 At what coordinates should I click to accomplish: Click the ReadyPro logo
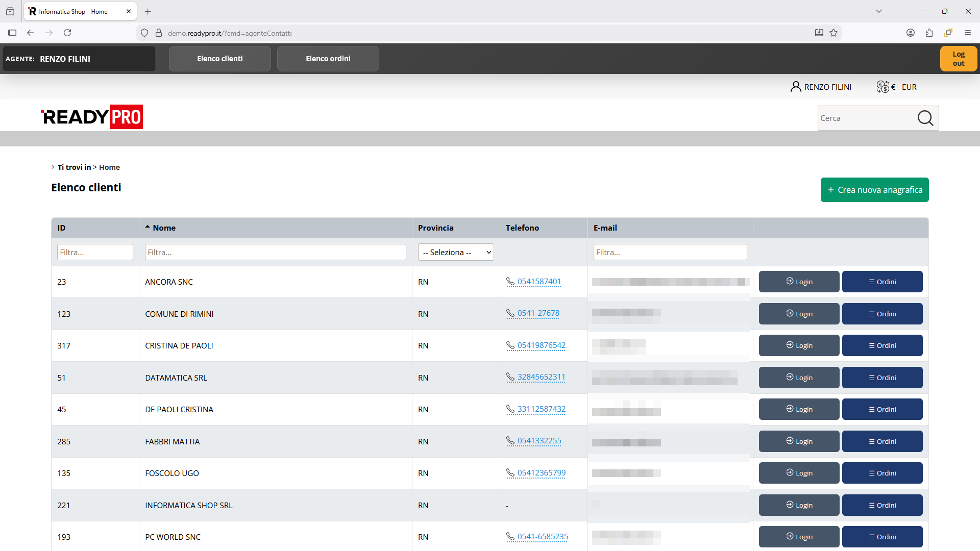(x=92, y=117)
